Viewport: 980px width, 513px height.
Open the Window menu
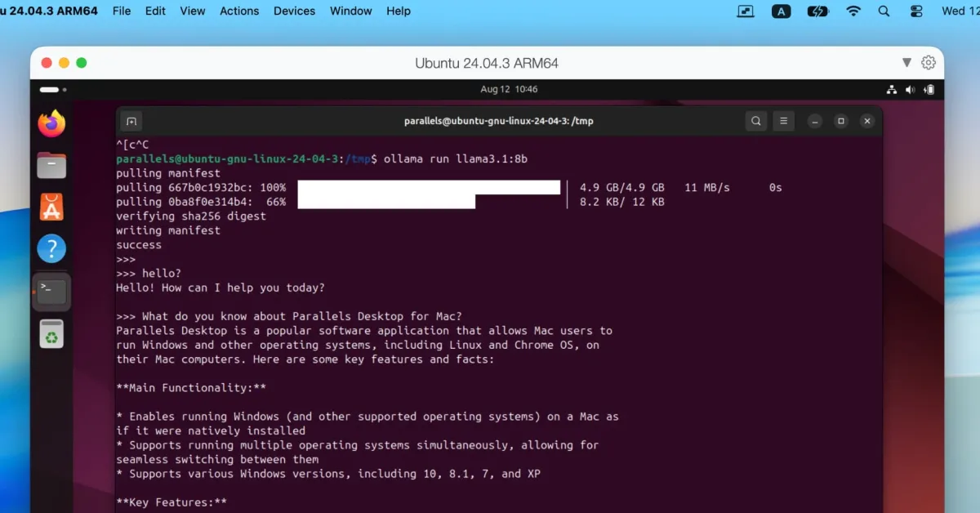[x=351, y=11]
